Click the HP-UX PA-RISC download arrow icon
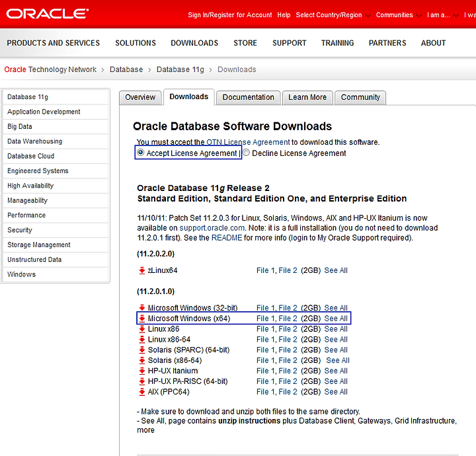The height and width of the screenshot is (456, 476). pos(141,381)
